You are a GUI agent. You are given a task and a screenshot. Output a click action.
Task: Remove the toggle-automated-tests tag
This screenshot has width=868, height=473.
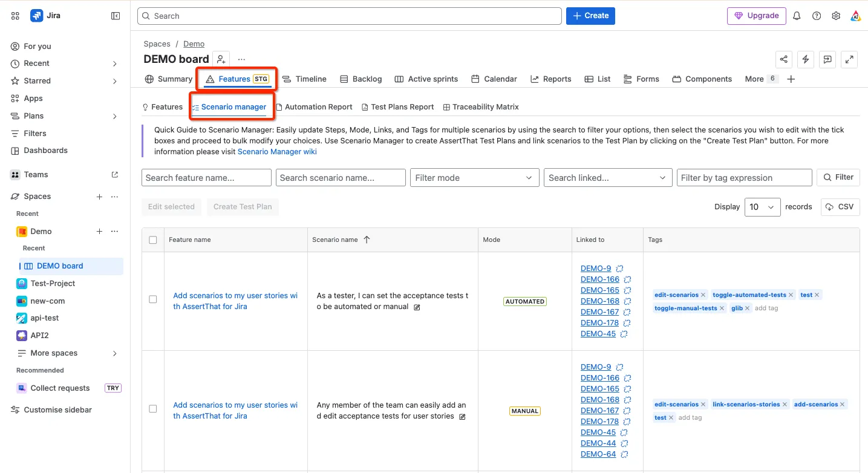coord(791,295)
